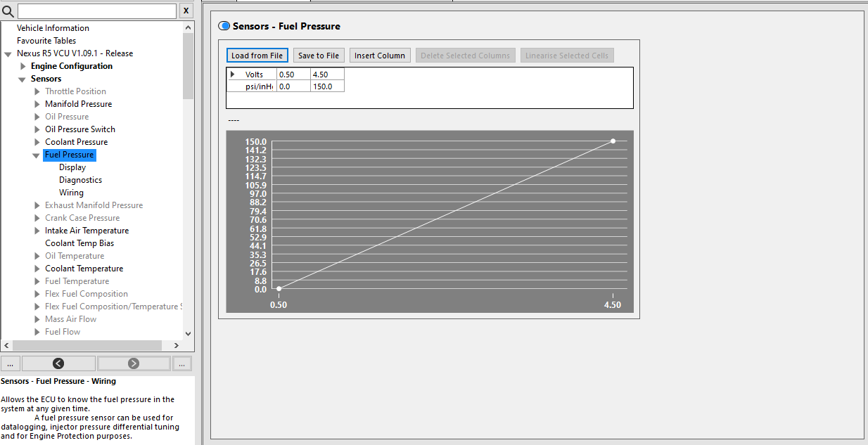Expand the Engine Configuration section
868x445 pixels.
pyautogui.click(x=23, y=66)
